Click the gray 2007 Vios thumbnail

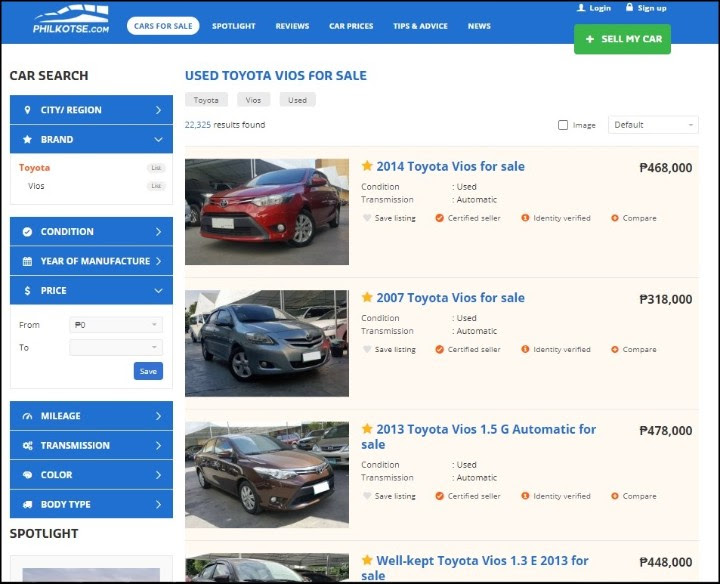point(267,343)
